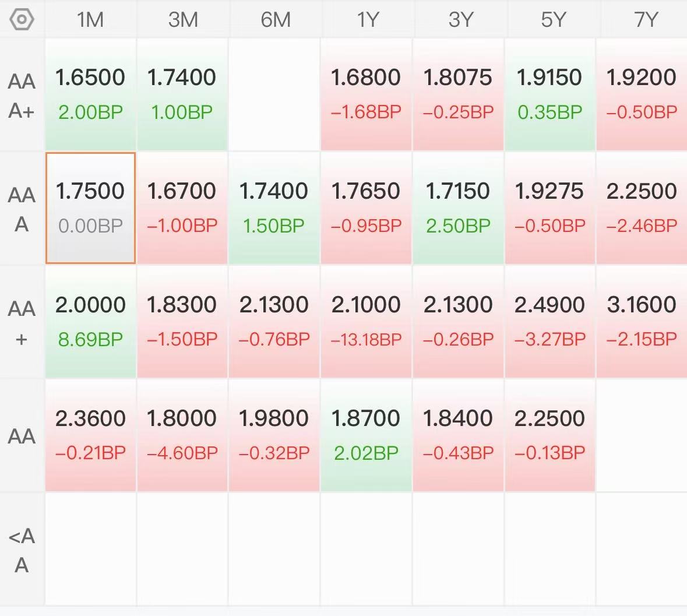Open AA 5Y cell showing 2.2500

[550, 435]
